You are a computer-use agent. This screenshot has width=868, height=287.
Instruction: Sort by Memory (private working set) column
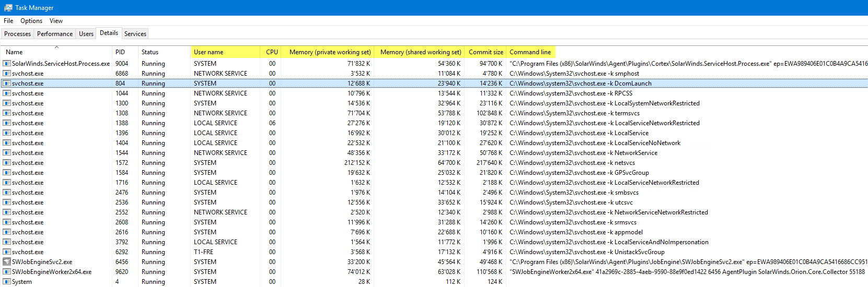coord(330,52)
